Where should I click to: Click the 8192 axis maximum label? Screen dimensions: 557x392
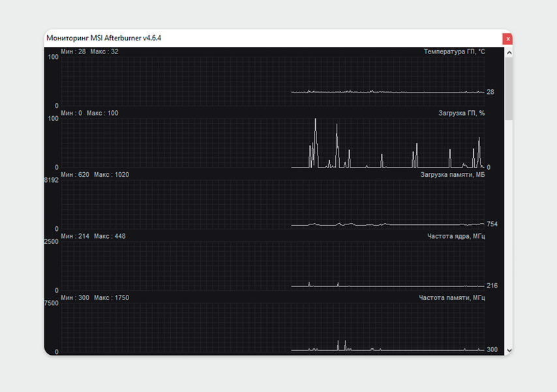point(51,180)
